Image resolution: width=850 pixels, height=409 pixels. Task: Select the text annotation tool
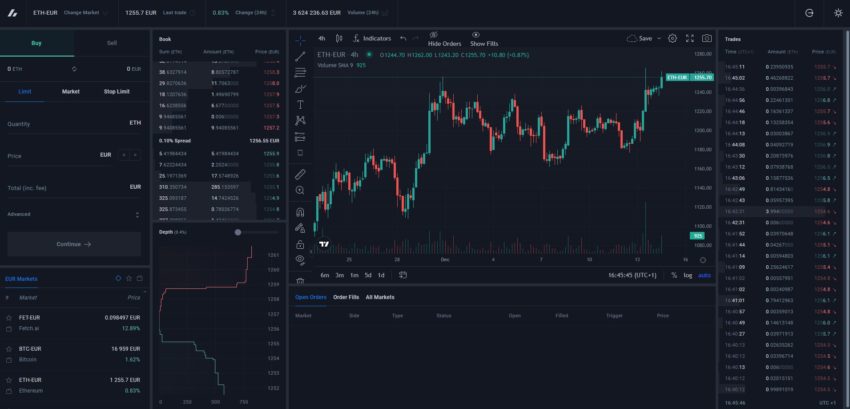[x=300, y=105]
